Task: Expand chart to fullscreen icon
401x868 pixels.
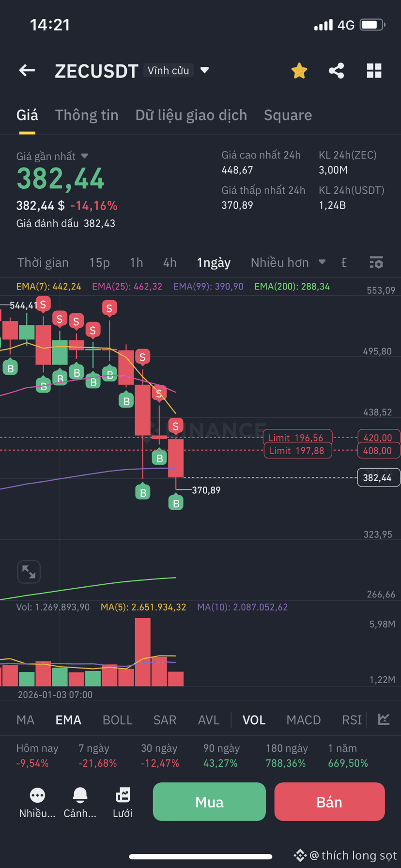Action: 29,572
